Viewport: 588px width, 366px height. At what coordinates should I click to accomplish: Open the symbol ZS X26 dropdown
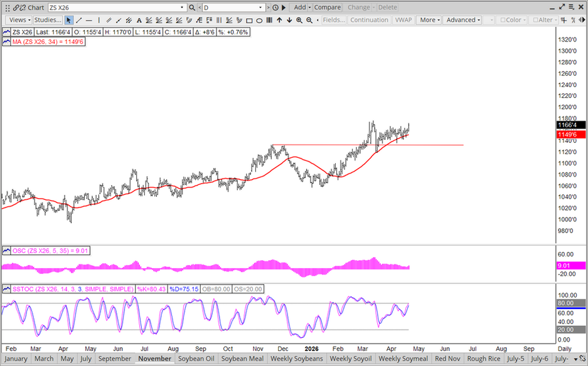(182, 8)
